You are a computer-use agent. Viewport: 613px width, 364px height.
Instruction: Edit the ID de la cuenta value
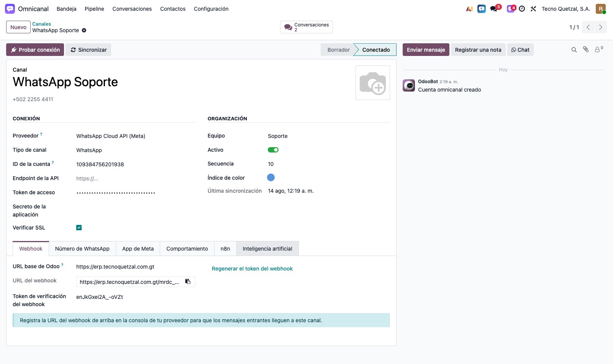[136, 164]
